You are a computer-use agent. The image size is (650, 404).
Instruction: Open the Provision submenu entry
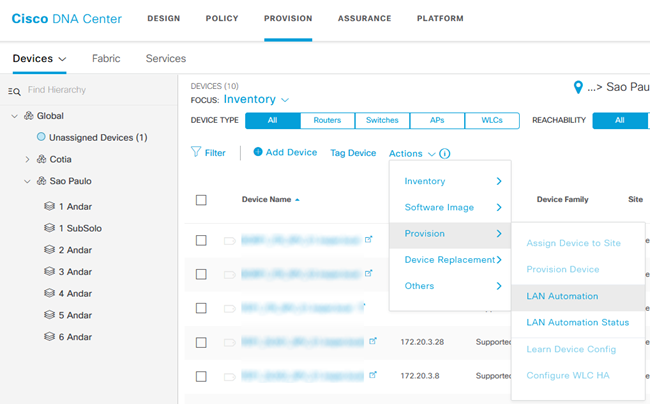coord(450,234)
